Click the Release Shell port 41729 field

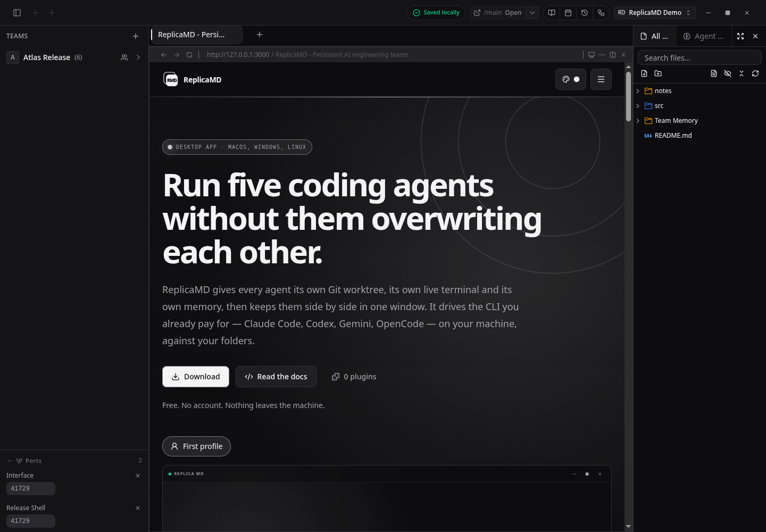tap(31, 521)
